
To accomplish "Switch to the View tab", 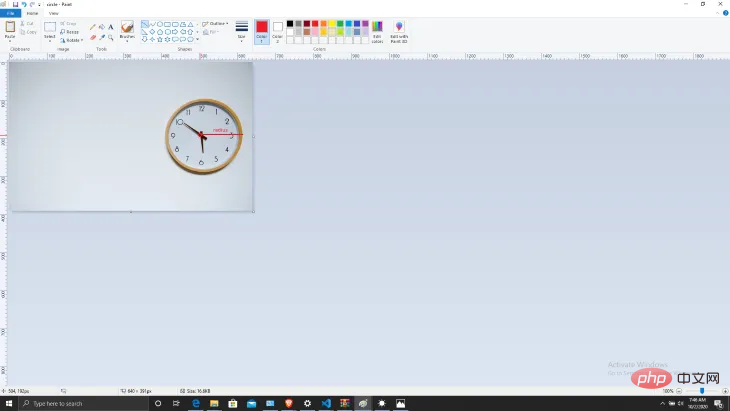I will [x=54, y=13].
